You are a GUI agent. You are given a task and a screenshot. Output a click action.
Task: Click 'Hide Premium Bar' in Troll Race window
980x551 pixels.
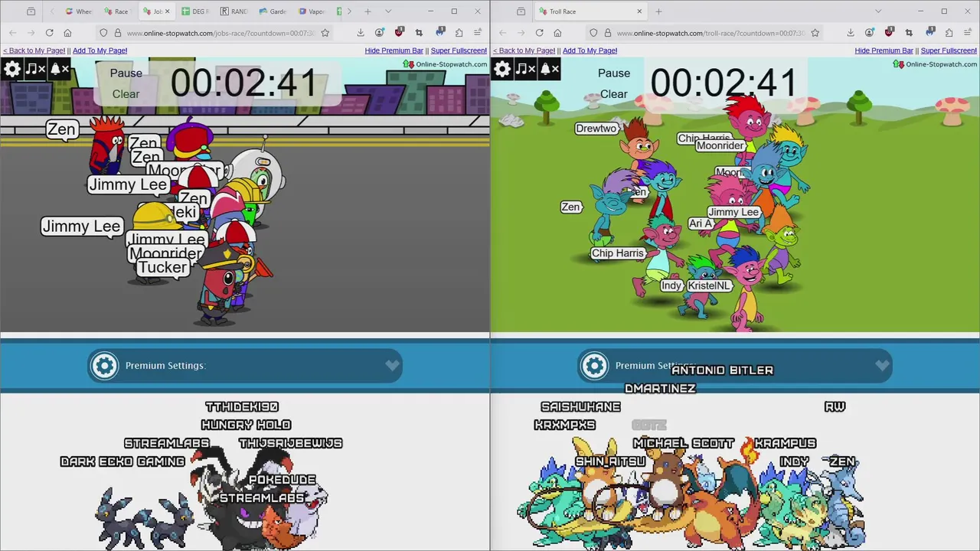(x=884, y=51)
